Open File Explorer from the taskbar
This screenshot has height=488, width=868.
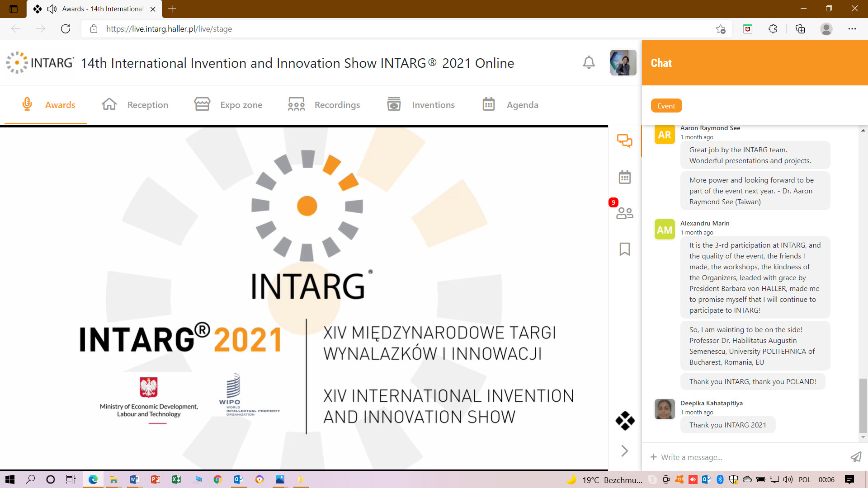(x=113, y=479)
